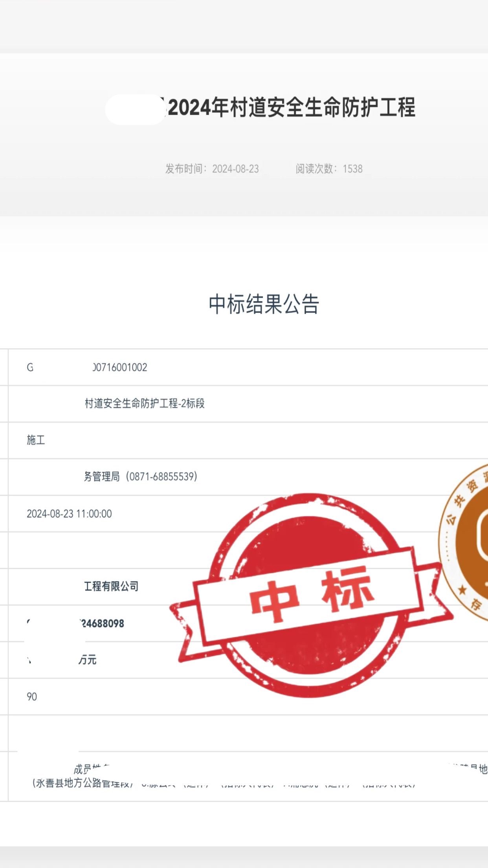Click the timestamp 2024-08-23 11:00:00
The height and width of the screenshot is (868, 488).
tap(69, 514)
